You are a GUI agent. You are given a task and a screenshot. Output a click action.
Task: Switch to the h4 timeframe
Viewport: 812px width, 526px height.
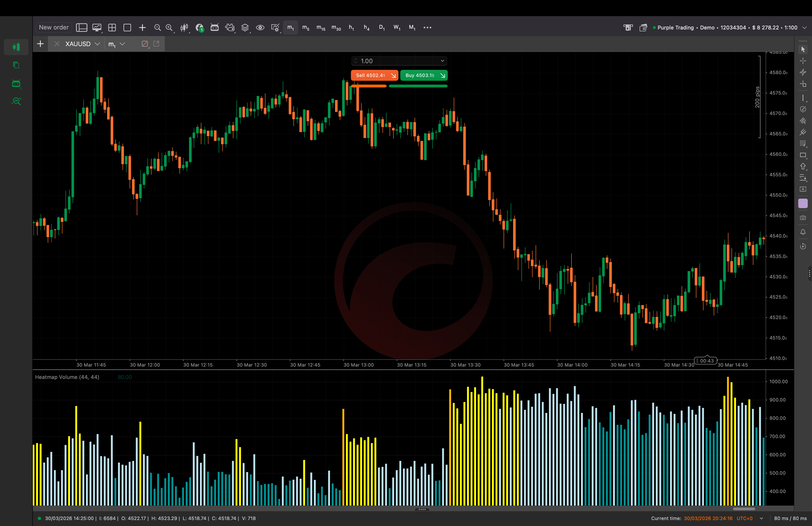(366, 27)
